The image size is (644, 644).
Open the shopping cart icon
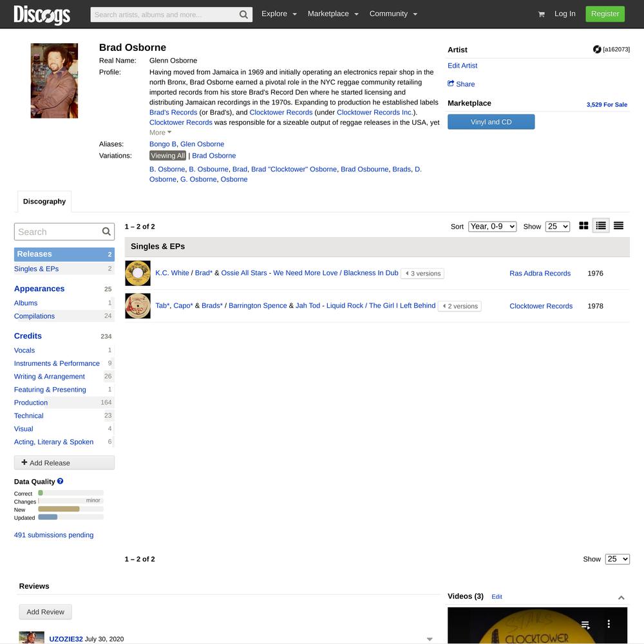pos(542,14)
